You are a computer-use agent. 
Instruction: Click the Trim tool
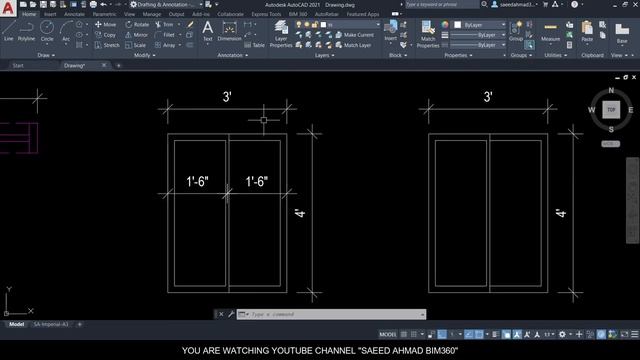pos(164,24)
